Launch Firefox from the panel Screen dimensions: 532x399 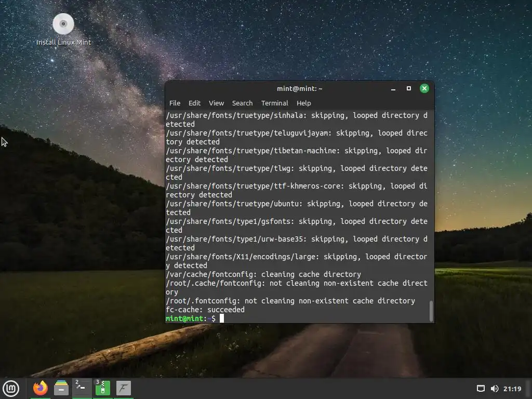pyautogui.click(x=41, y=388)
